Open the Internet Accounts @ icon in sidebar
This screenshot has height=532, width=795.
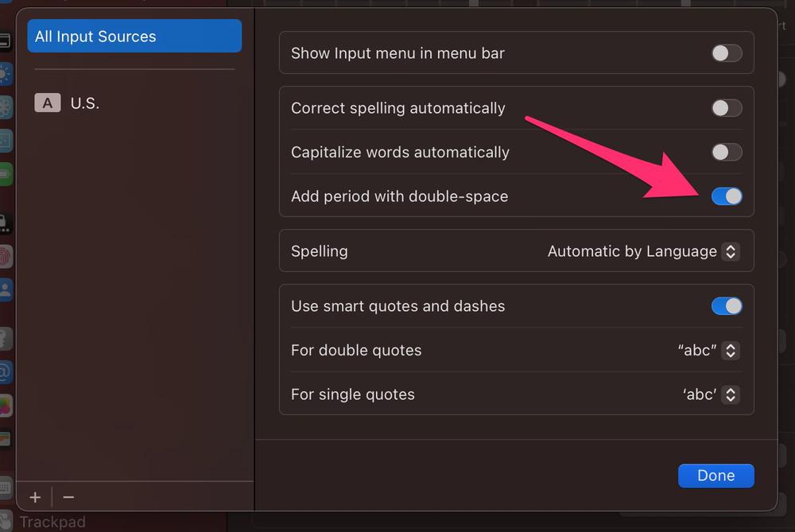click(6, 371)
